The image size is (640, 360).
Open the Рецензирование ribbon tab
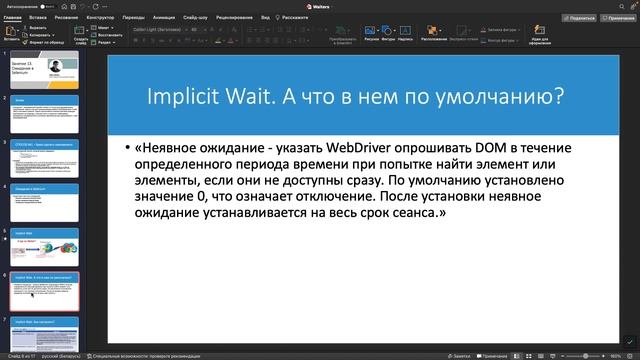[x=234, y=18]
